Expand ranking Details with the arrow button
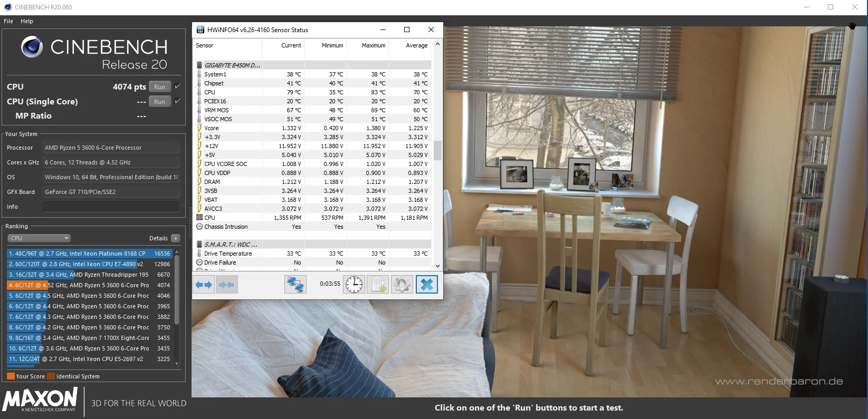Image resolution: width=868 pixels, height=419 pixels. 176,238
